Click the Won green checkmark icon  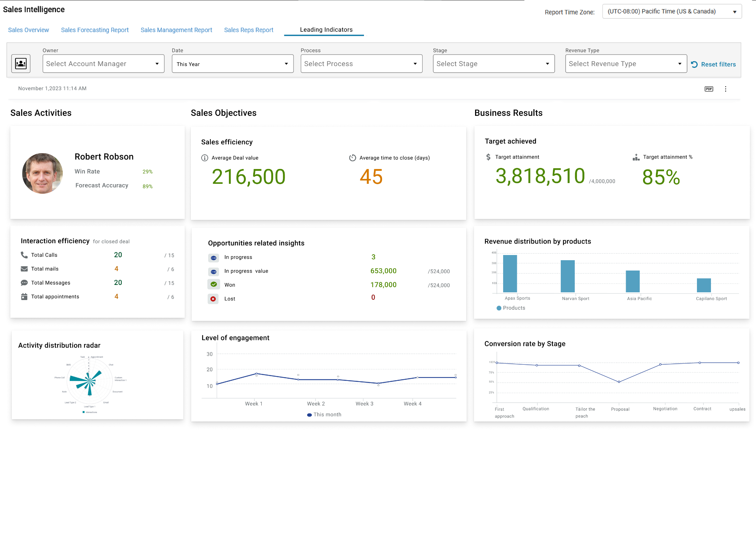(x=213, y=285)
